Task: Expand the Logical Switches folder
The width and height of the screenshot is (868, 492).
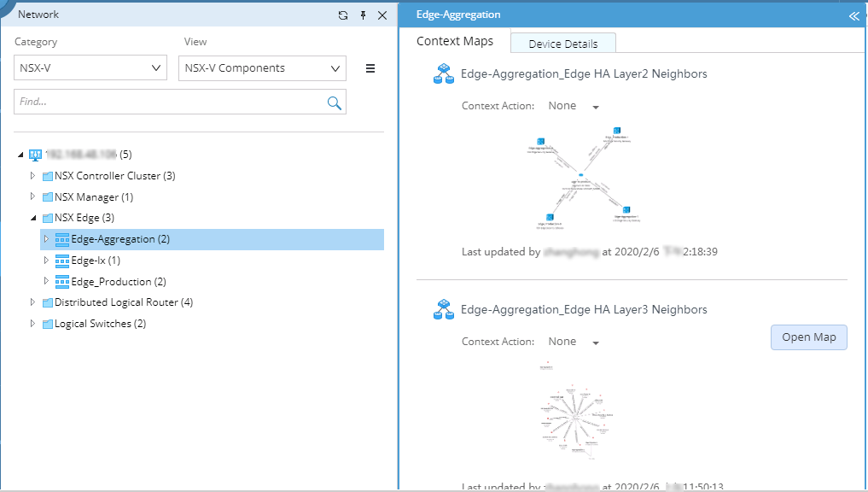Action: click(32, 323)
